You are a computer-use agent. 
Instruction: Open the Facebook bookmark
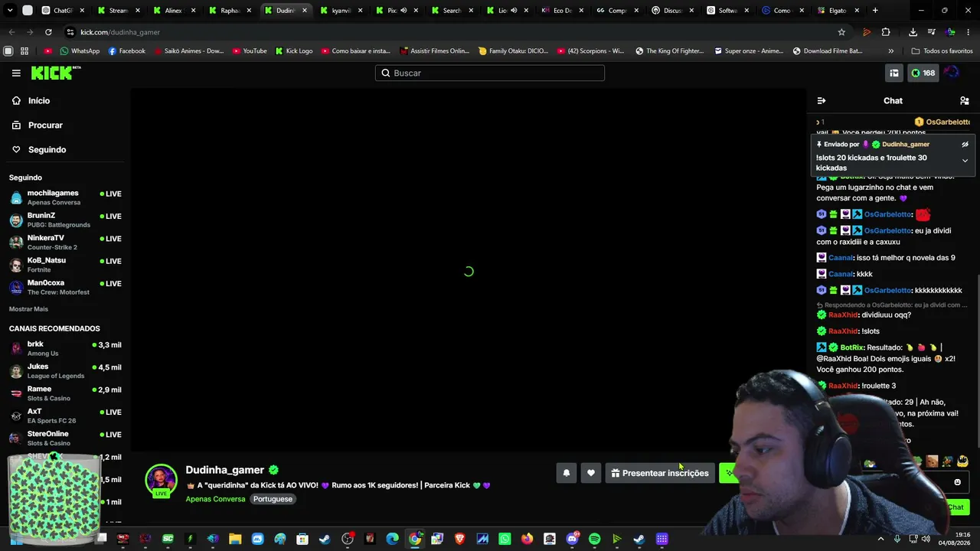pyautogui.click(x=126, y=51)
